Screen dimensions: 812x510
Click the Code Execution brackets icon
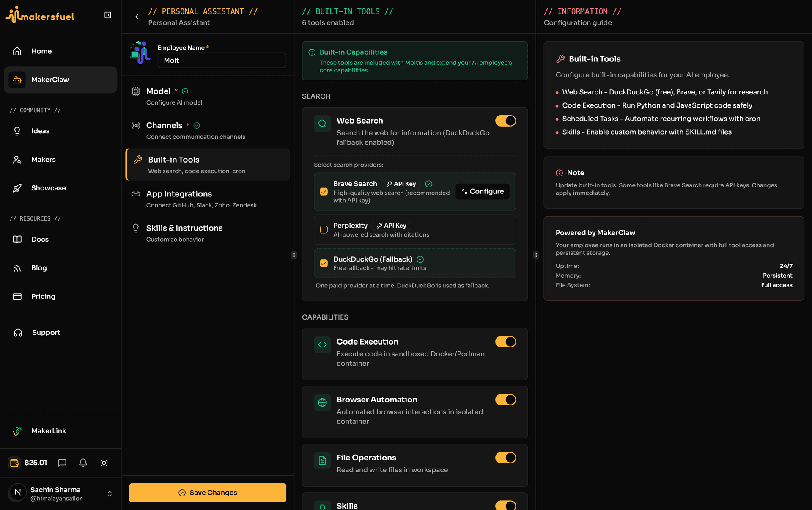322,345
